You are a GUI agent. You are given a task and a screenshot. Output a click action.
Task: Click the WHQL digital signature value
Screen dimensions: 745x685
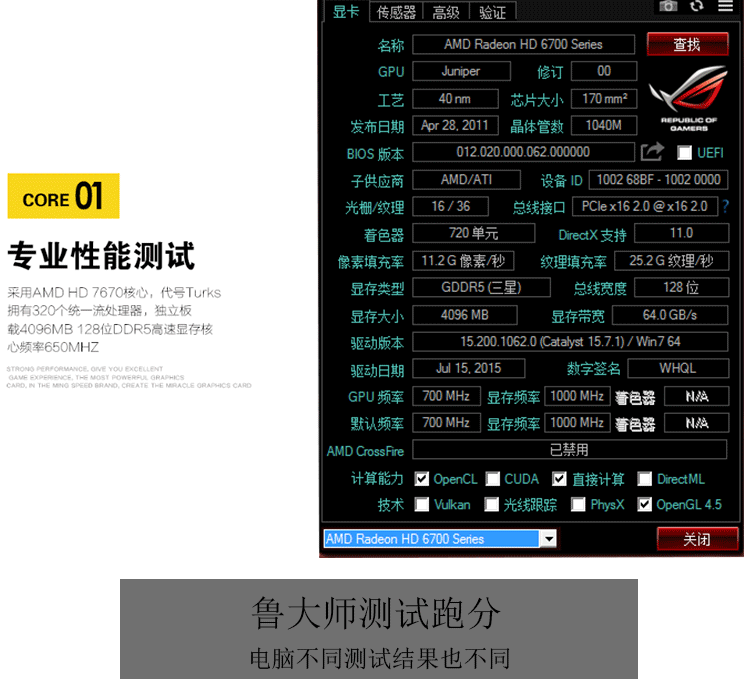[x=678, y=368]
